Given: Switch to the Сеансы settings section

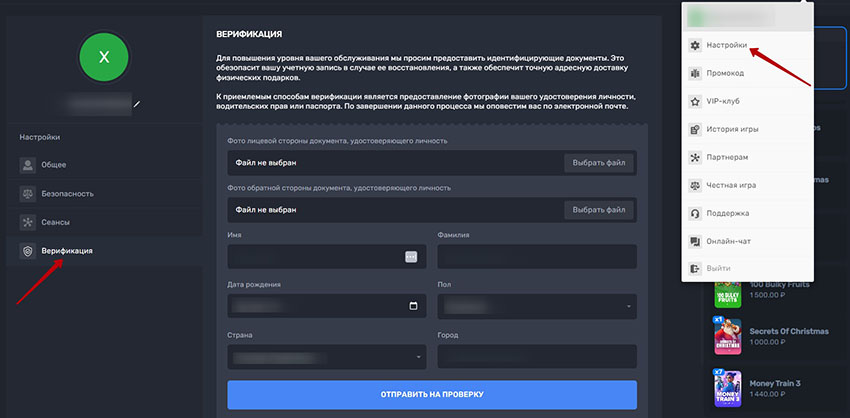Looking at the screenshot, I should [x=104, y=222].
